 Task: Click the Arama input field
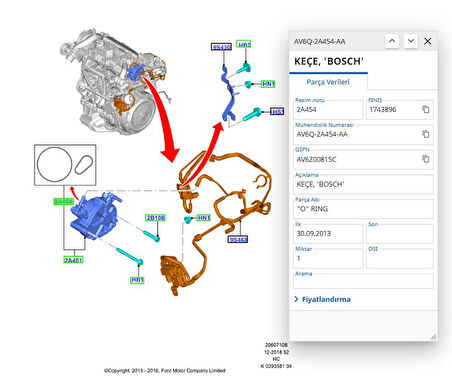coord(363,281)
